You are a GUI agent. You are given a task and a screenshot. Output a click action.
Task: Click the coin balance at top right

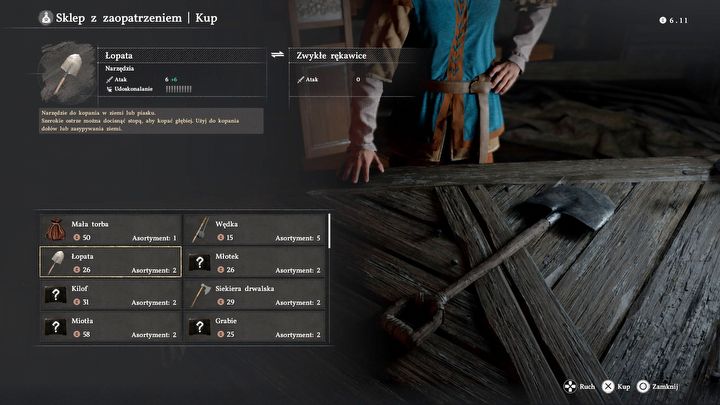coord(674,20)
